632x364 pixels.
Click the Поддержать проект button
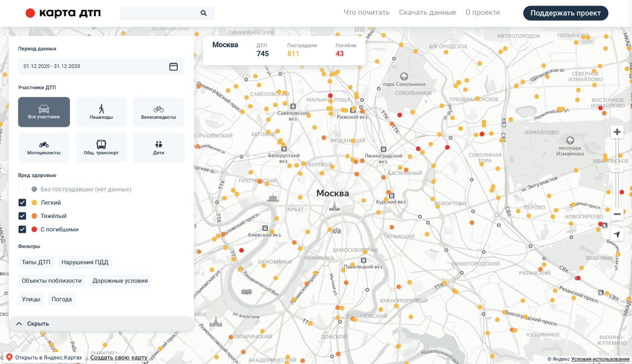pos(566,13)
